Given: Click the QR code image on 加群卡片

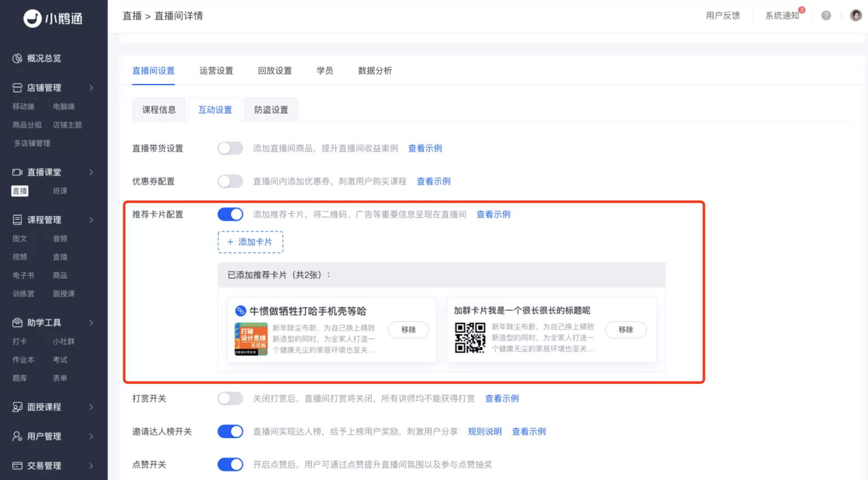Looking at the screenshot, I should coord(470,337).
